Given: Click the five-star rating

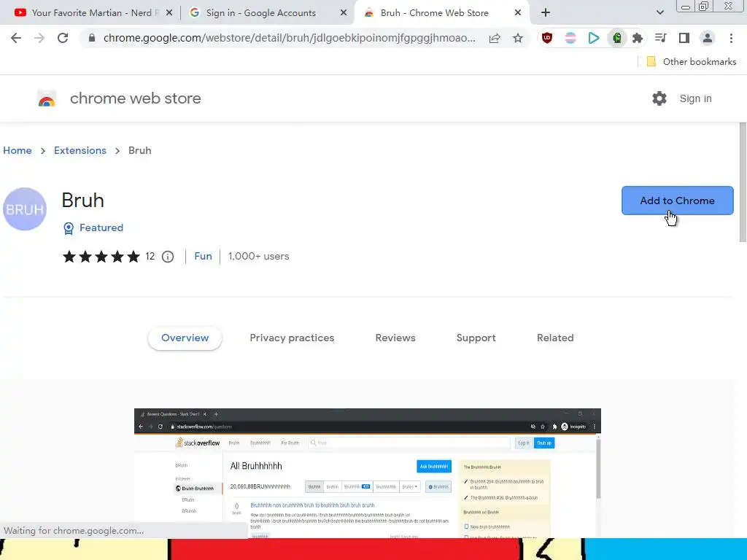Looking at the screenshot, I should click(101, 257).
